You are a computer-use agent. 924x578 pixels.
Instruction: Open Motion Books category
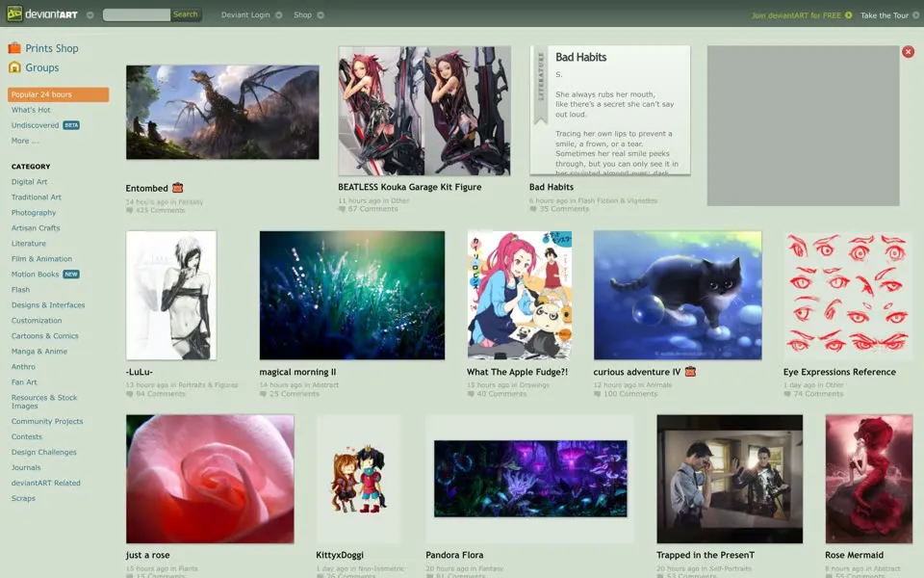tap(36, 275)
